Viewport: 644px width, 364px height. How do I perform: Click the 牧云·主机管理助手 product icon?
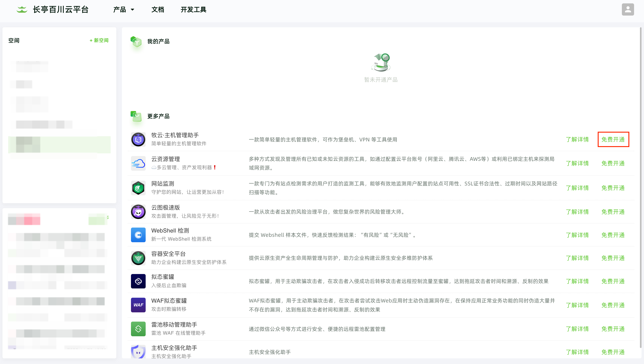click(138, 140)
